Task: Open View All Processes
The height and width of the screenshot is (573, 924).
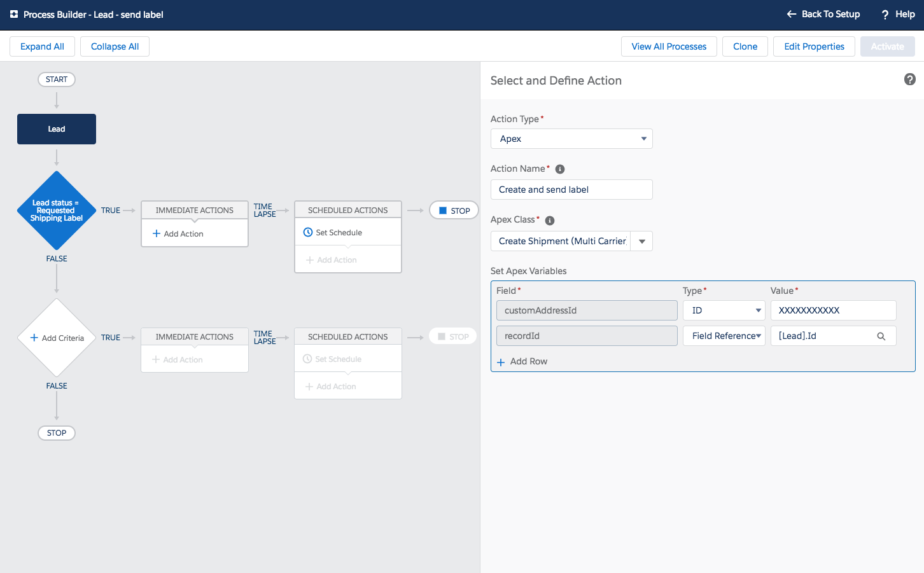Action: pyautogui.click(x=669, y=46)
